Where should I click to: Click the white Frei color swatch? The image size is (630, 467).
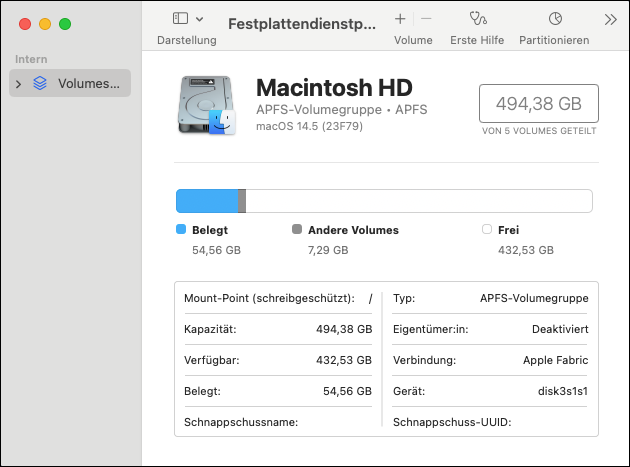pyautogui.click(x=487, y=229)
